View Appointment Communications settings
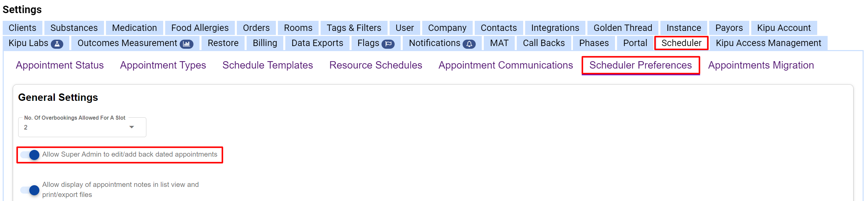Viewport: 868px width, 201px height. click(x=505, y=65)
